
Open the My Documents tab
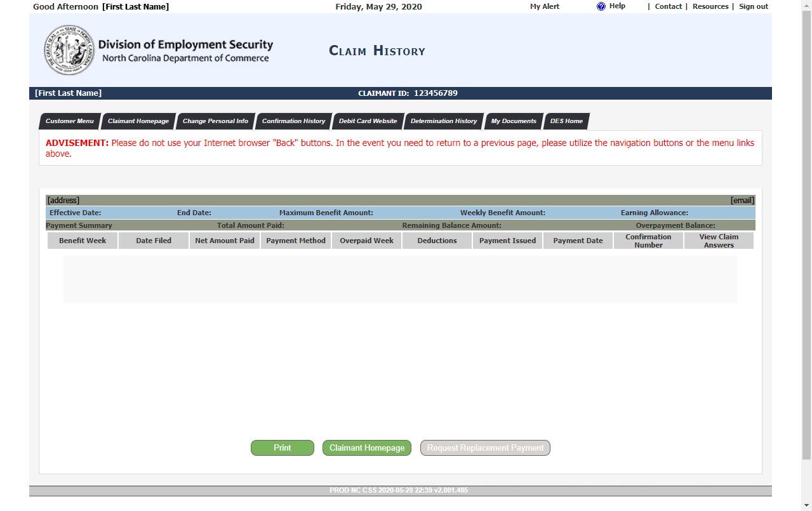[x=514, y=121]
